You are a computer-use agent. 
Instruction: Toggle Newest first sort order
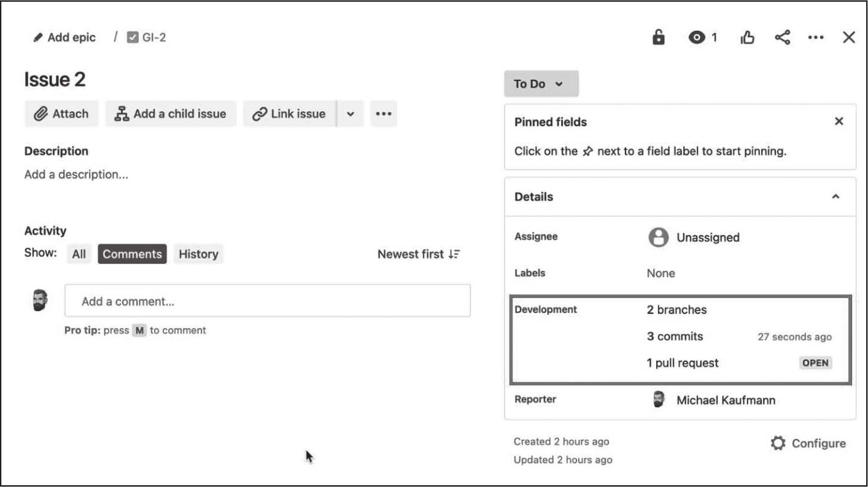point(419,254)
